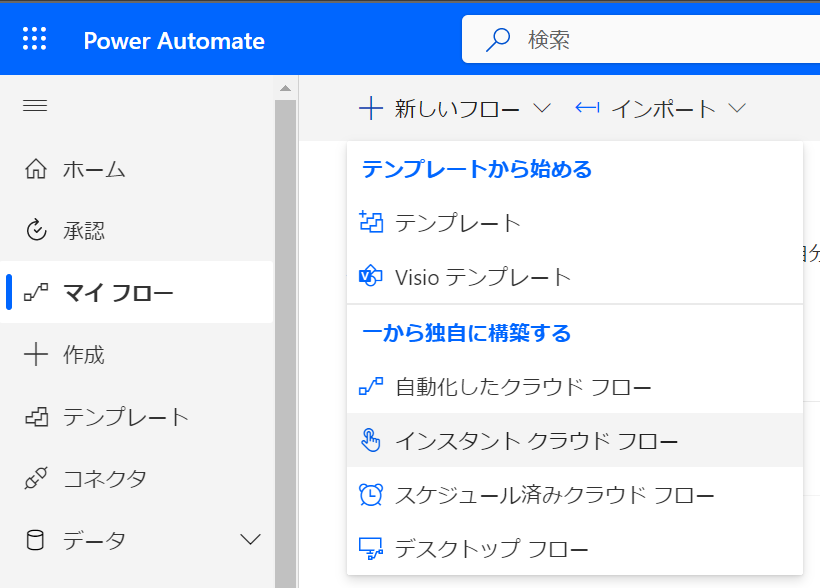Open the インポート dropdown chevron

point(737,108)
